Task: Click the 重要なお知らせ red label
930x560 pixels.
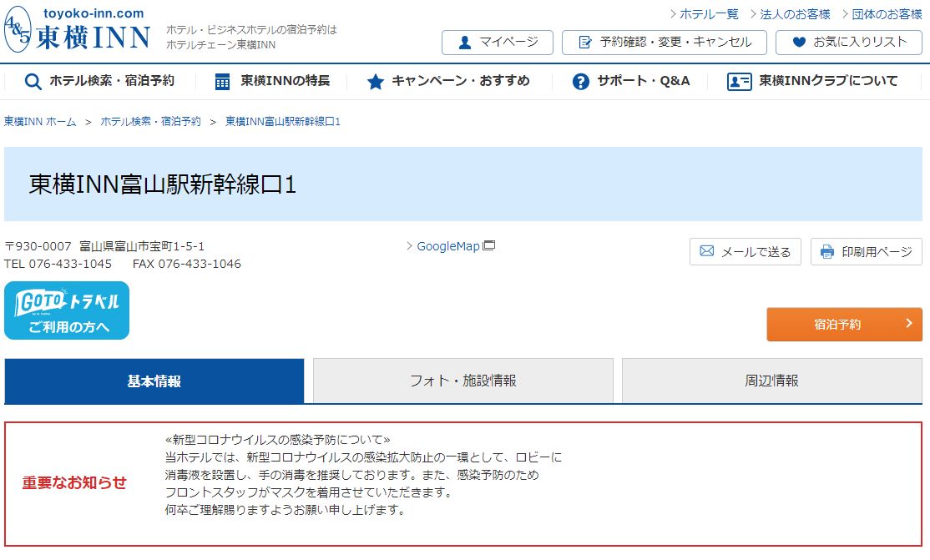Action: [x=75, y=483]
